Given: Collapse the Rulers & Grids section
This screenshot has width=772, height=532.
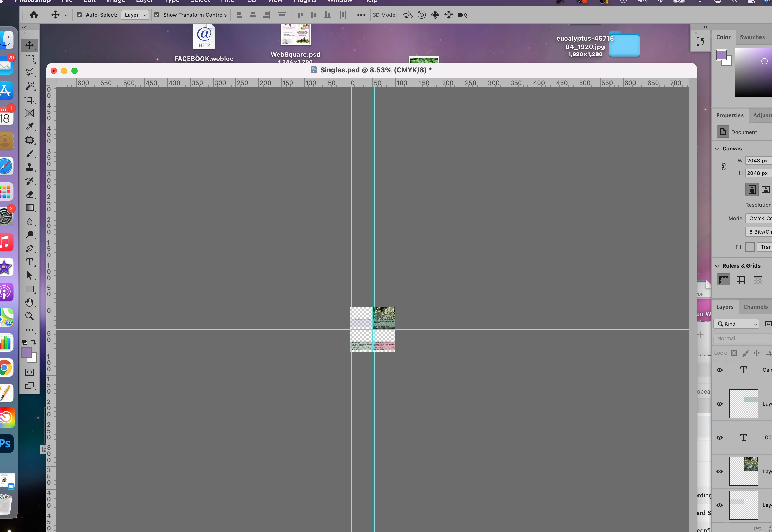Looking at the screenshot, I should tap(717, 266).
